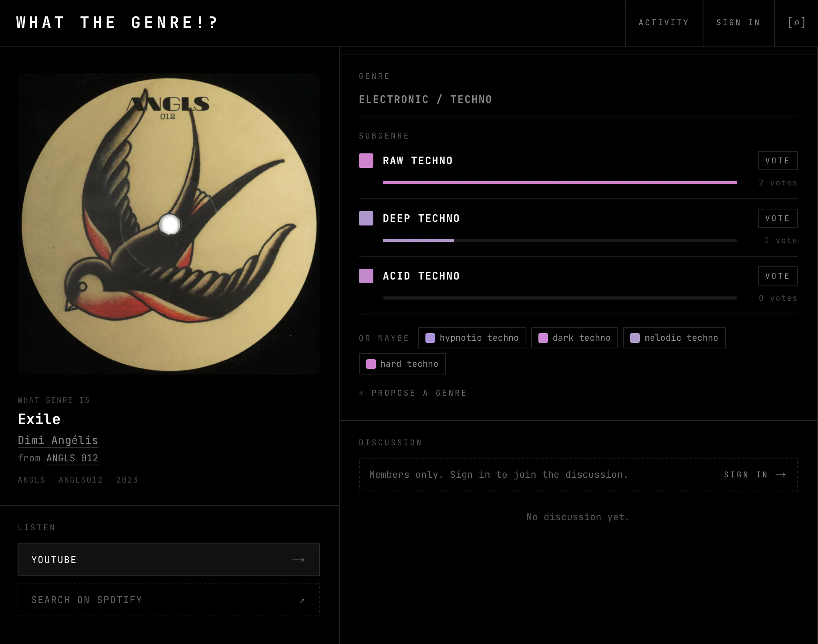Click the 2023 release year

(x=127, y=480)
